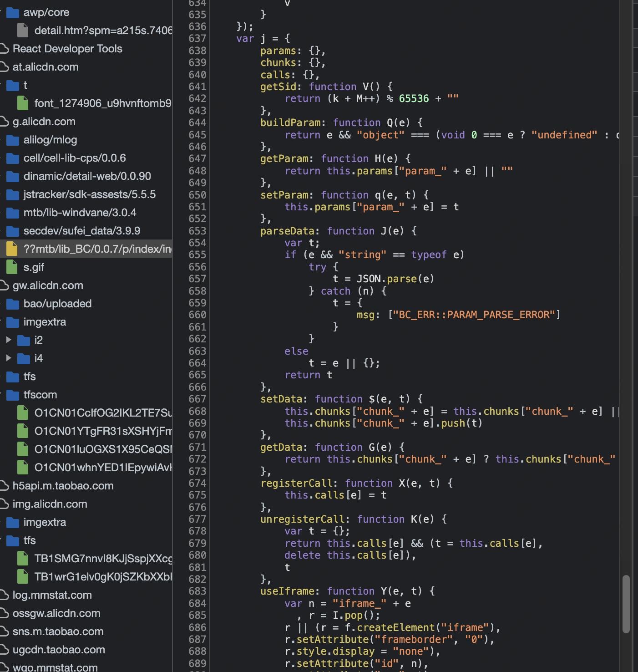Select the TB1SMG7nnvl8KJjSspjXXcg file
This screenshot has width=638, height=672.
[103, 559]
